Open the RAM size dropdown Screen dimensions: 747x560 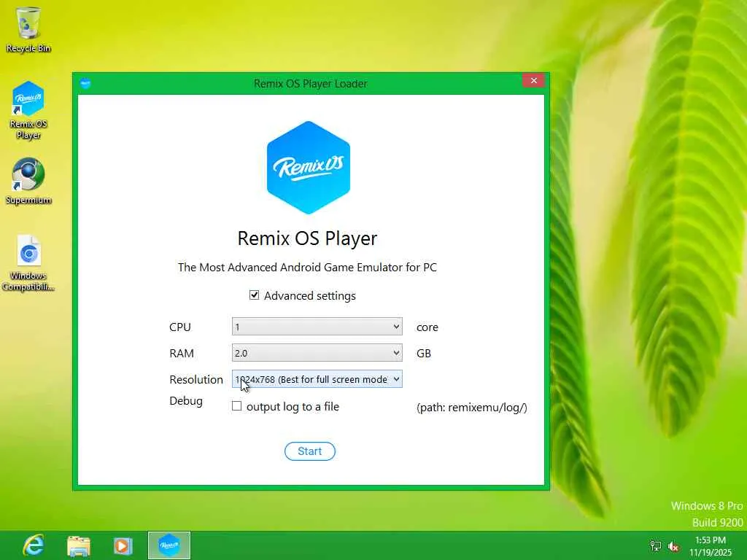pyautogui.click(x=317, y=353)
